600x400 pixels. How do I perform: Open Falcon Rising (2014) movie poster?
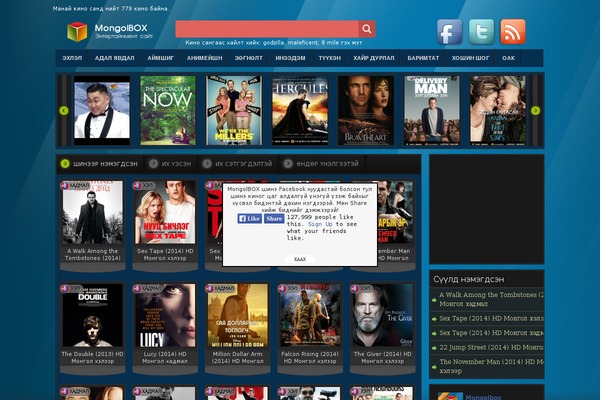click(310, 315)
